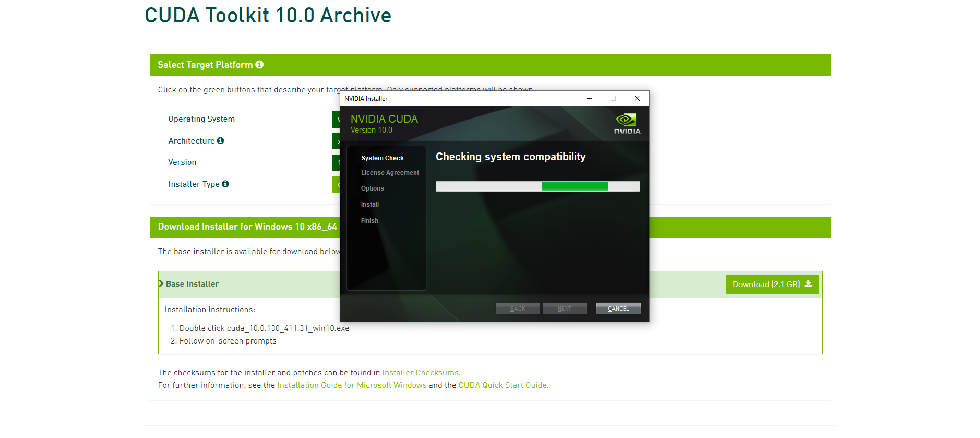This screenshot has width=980, height=438.
Task: Click the CUDA Toolkit 10.0 Archive heading
Action: pos(268,16)
